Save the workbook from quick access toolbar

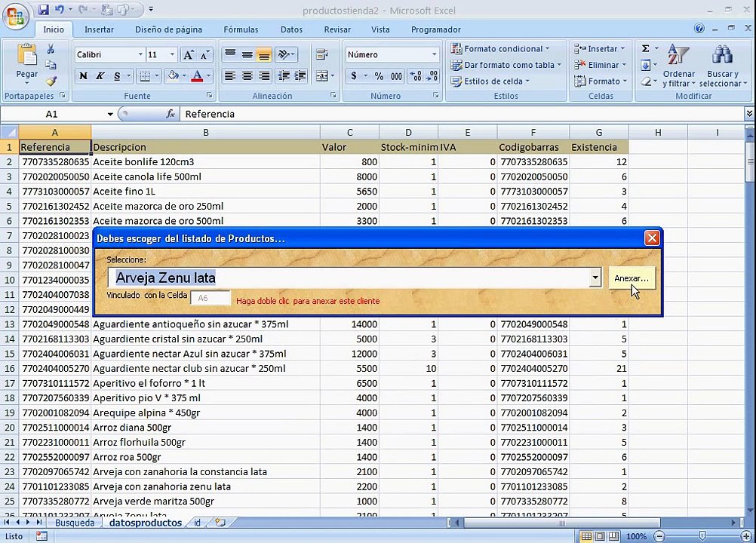(x=44, y=10)
